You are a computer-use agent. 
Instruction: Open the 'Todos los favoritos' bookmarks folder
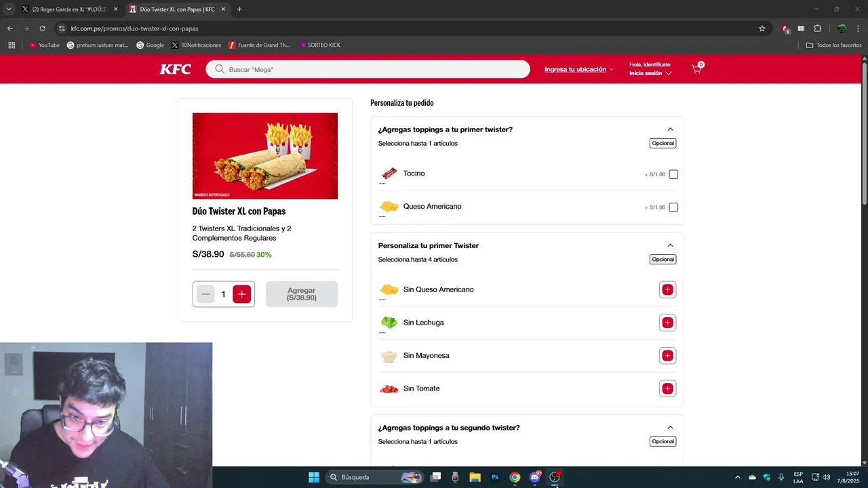point(834,45)
